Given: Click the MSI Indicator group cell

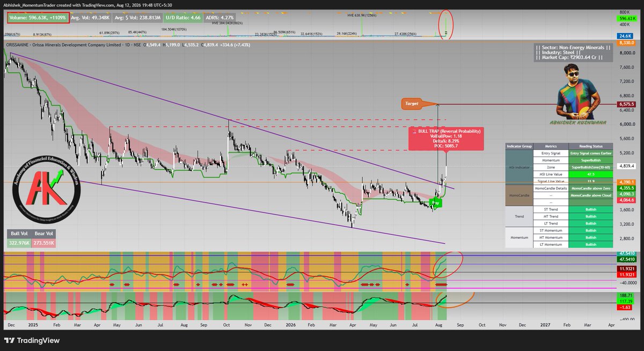Looking at the screenshot, I should [x=518, y=167].
